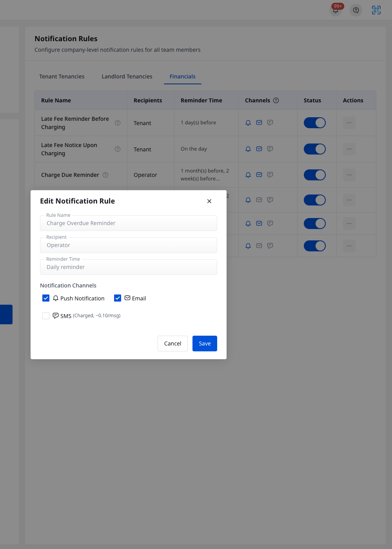Open actions menu for Late Fee Notice Upon Charging
The image size is (392, 549).
point(349,149)
